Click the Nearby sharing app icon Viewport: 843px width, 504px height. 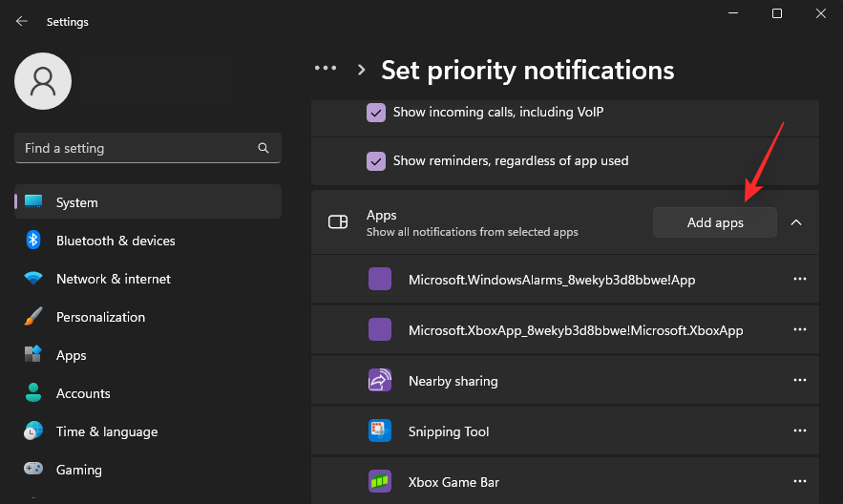pos(380,381)
